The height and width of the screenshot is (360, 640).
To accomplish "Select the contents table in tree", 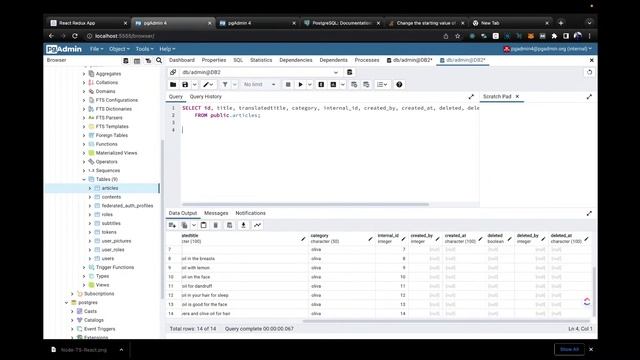I will point(111,197).
